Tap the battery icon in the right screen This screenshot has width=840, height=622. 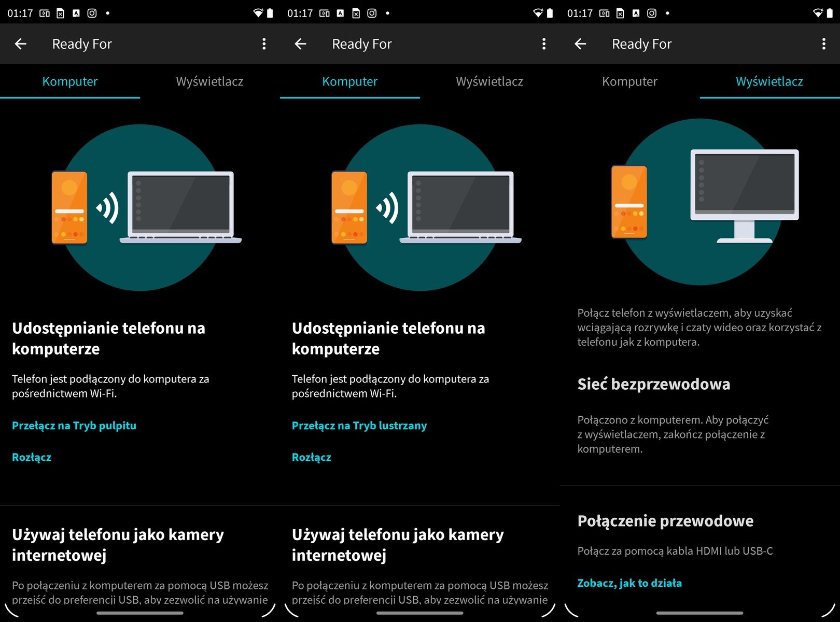coord(830,13)
